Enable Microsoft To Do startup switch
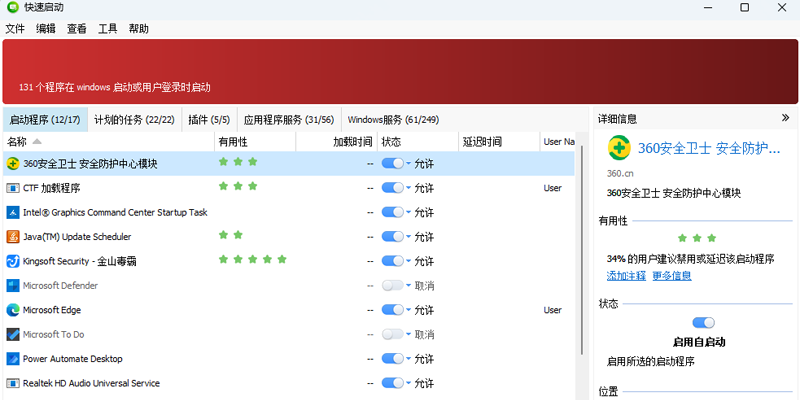This screenshot has height=400, width=800. pos(393,334)
